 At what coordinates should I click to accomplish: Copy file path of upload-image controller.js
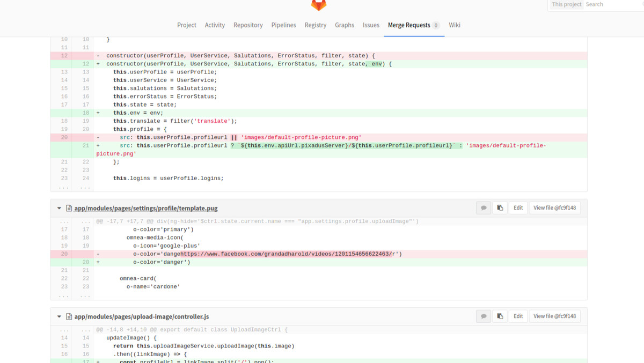pyautogui.click(x=500, y=316)
